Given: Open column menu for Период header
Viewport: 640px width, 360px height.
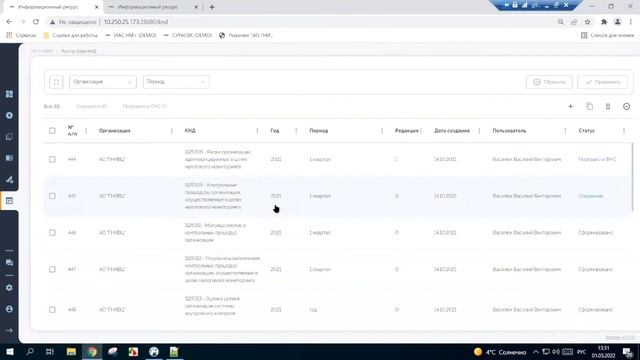Looking at the screenshot, I should [x=382, y=131].
